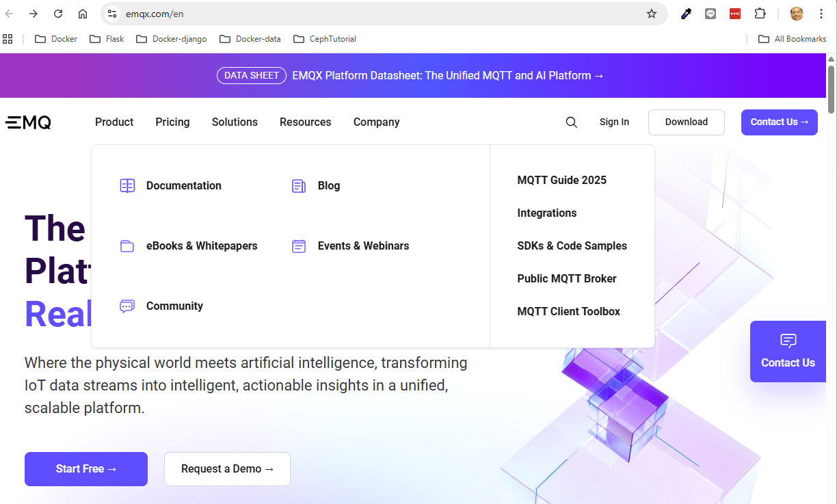
Task: Click the eBooks & Whitepapers folder icon
Action: pyautogui.click(x=127, y=246)
